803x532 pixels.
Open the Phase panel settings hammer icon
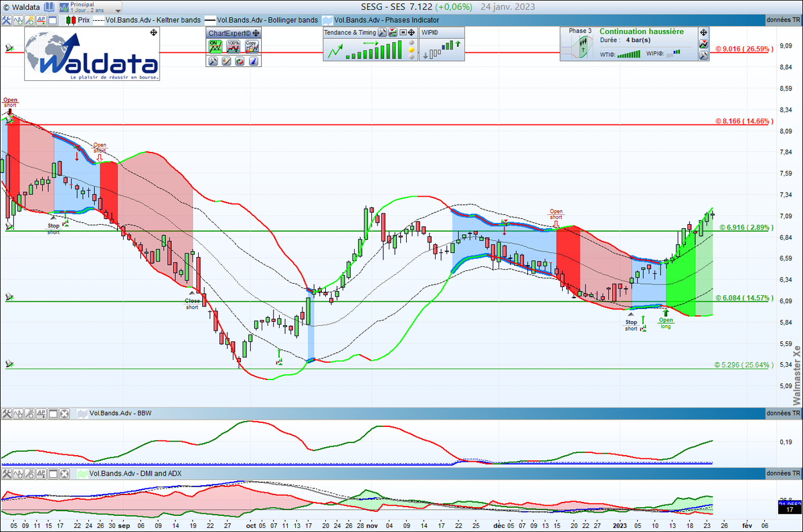(x=703, y=56)
